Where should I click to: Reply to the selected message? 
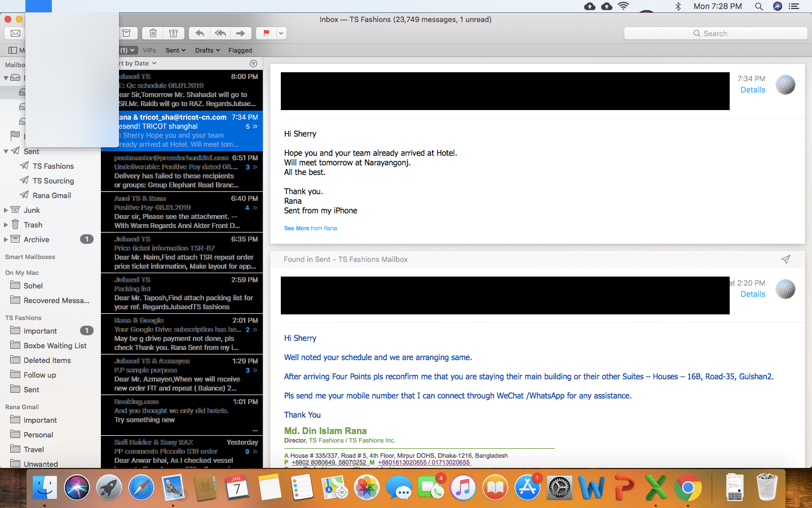click(199, 33)
